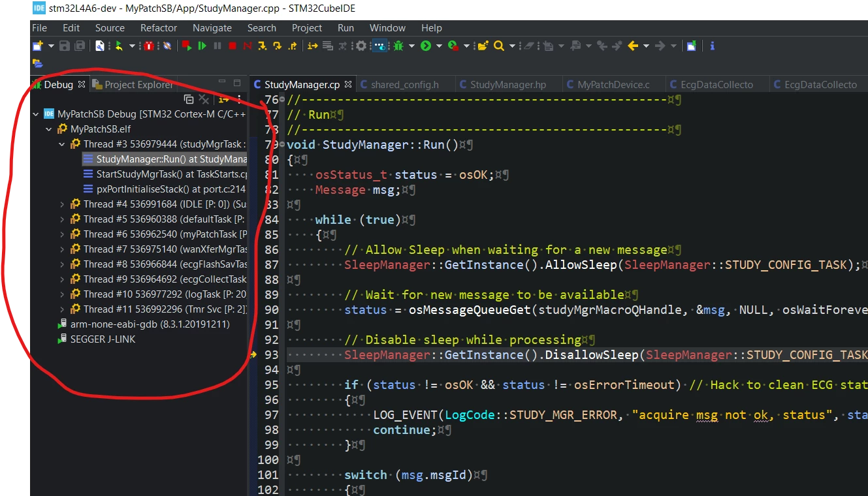Open the Run launch dropdown arrow

[439, 46]
